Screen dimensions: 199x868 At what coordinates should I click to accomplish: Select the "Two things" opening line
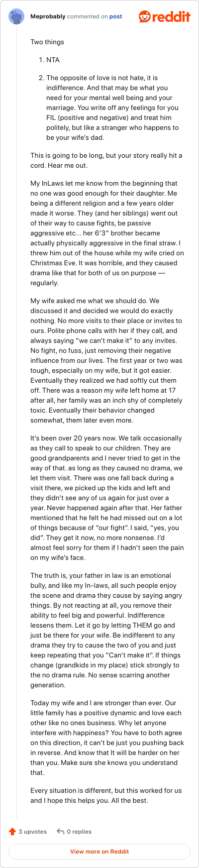pyautogui.click(x=47, y=42)
